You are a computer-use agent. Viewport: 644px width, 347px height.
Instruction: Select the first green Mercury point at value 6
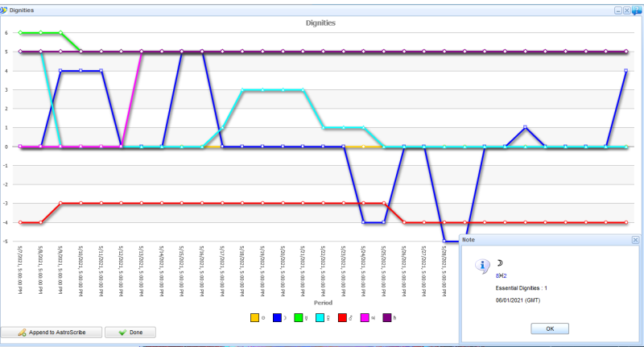tap(20, 33)
